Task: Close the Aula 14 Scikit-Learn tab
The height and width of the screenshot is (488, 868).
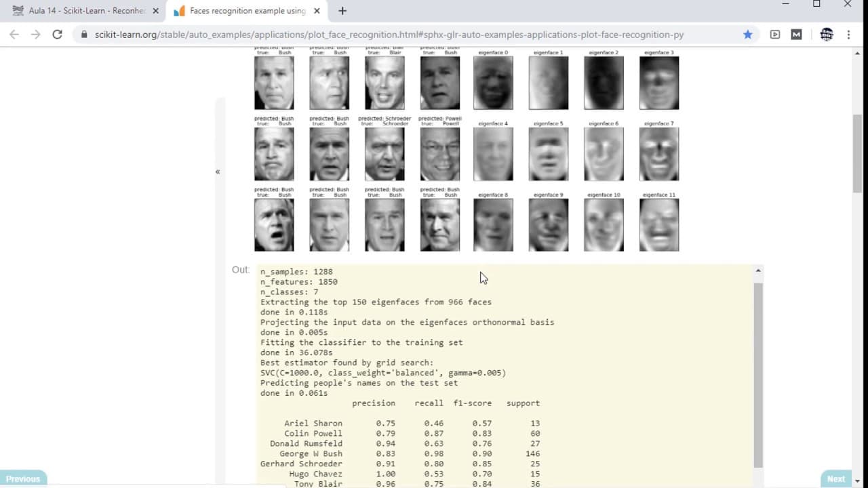Action: click(156, 11)
